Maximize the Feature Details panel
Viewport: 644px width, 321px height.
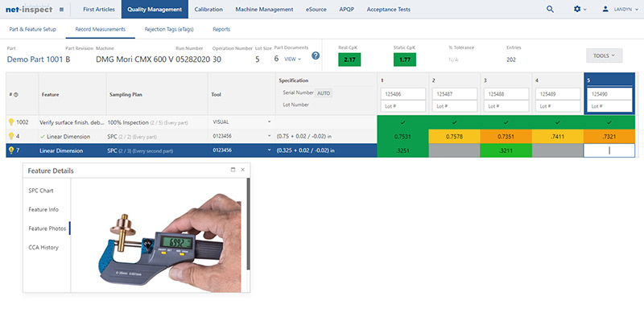(233, 170)
